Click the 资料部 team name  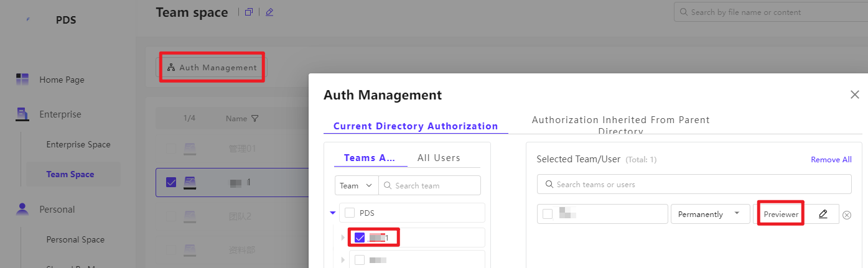point(242,250)
